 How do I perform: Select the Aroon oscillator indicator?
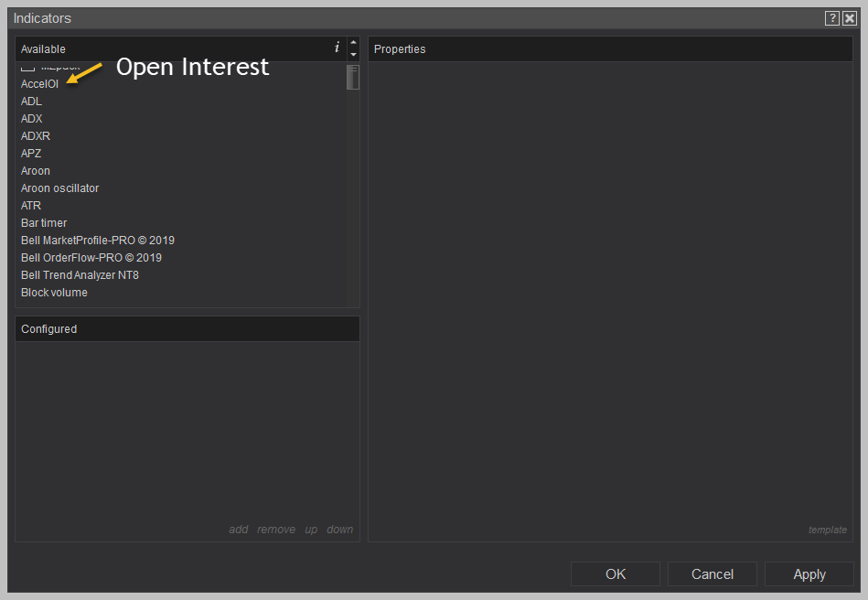click(59, 188)
